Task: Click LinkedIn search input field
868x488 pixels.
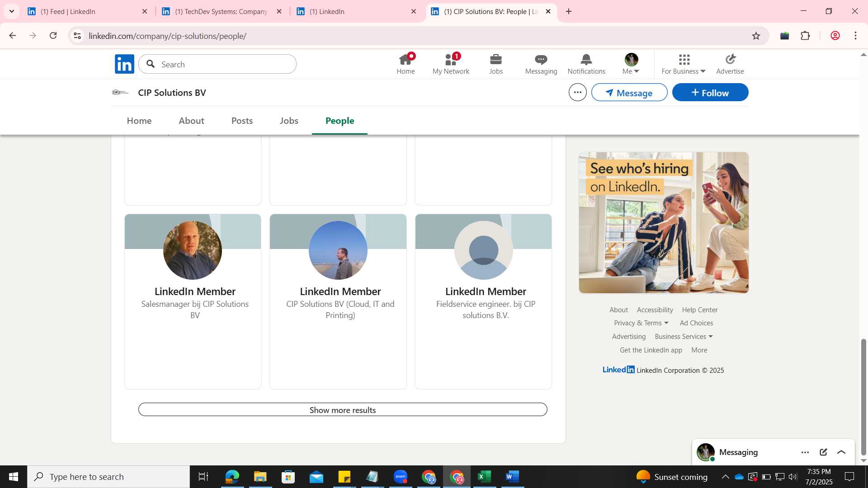Action: click(x=217, y=64)
